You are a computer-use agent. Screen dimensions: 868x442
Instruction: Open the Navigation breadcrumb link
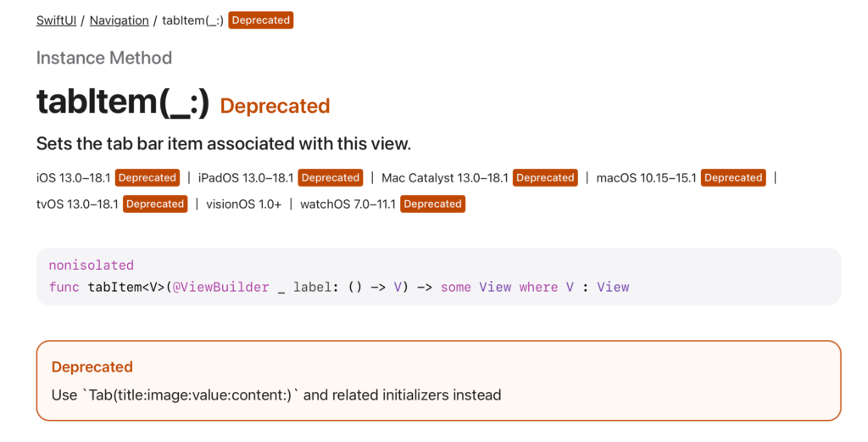[119, 20]
